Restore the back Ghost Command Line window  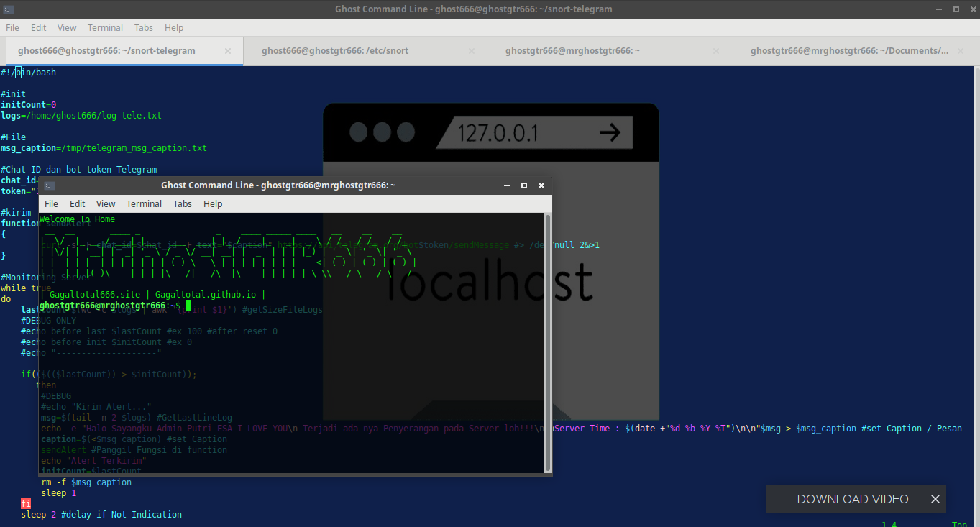point(956,9)
